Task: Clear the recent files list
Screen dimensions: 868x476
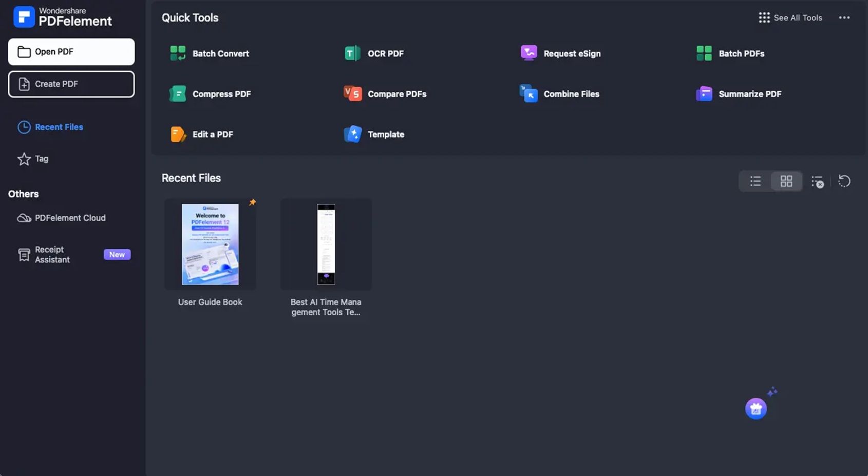Action: coord(817,181)
